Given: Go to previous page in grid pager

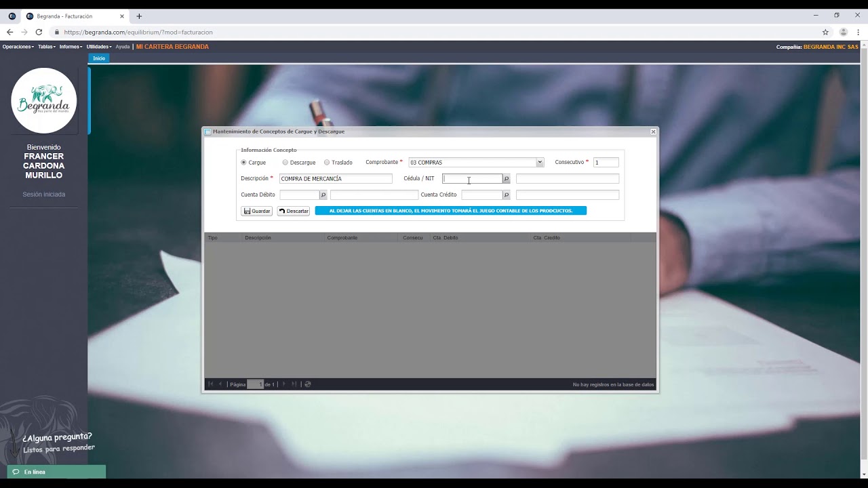Looking at the screenshot, I should (x=220, y=384).
